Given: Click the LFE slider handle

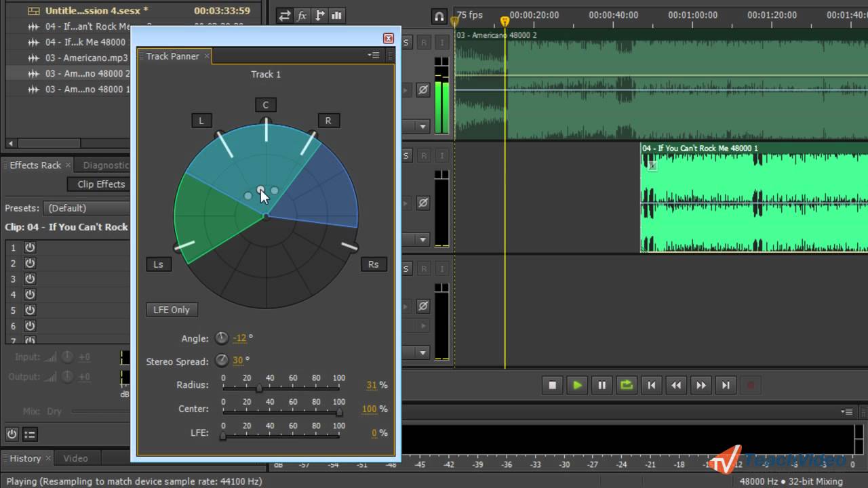Looking at the screenshot, I should (x=223, y=436).
